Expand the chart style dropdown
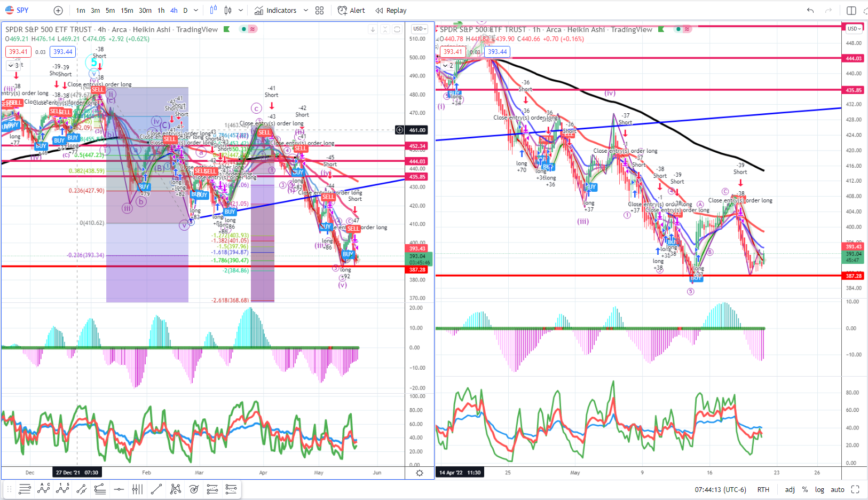The width and height of the screenshot is (868, 500). click(241, 10)
